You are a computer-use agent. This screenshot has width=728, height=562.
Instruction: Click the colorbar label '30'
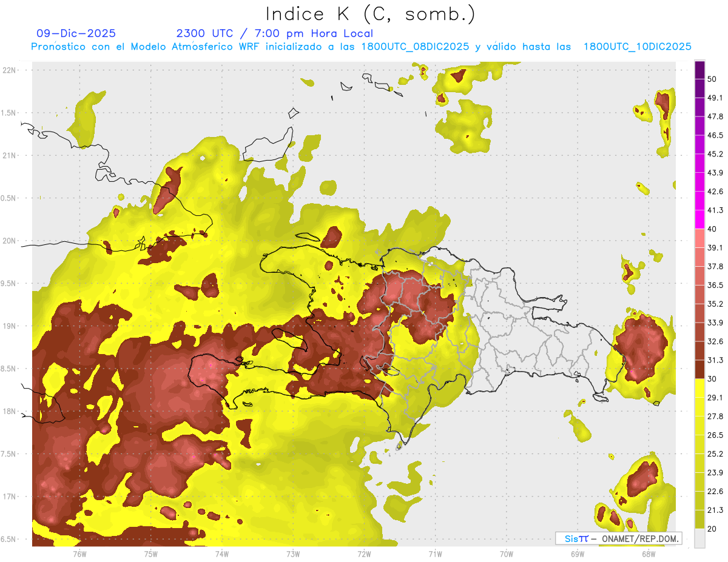click(712, 379)
